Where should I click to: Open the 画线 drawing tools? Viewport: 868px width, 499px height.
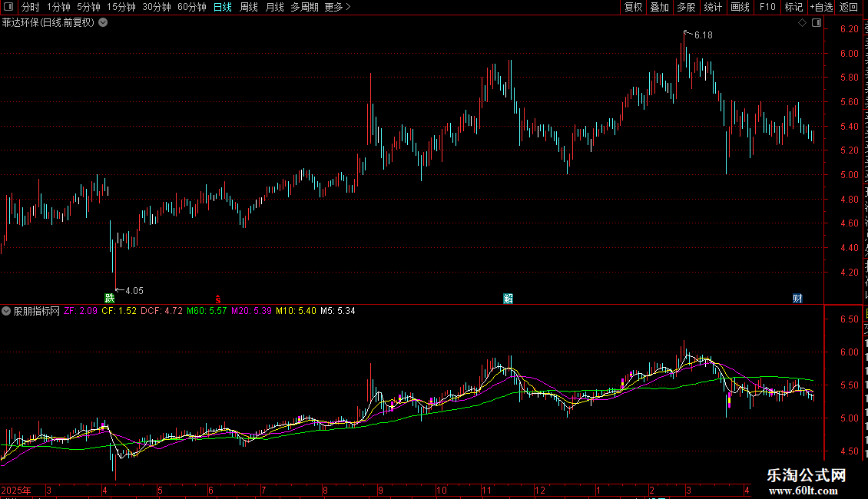[x=740, y=7]
